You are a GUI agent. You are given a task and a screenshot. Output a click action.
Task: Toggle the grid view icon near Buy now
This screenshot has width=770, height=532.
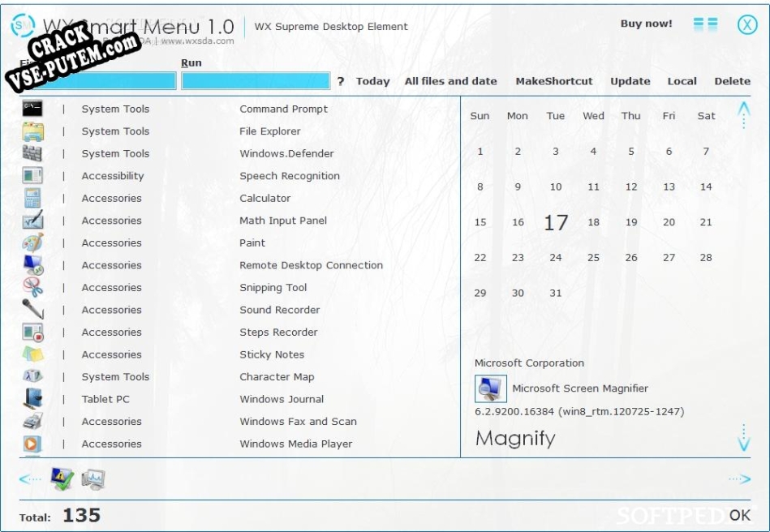705,24
